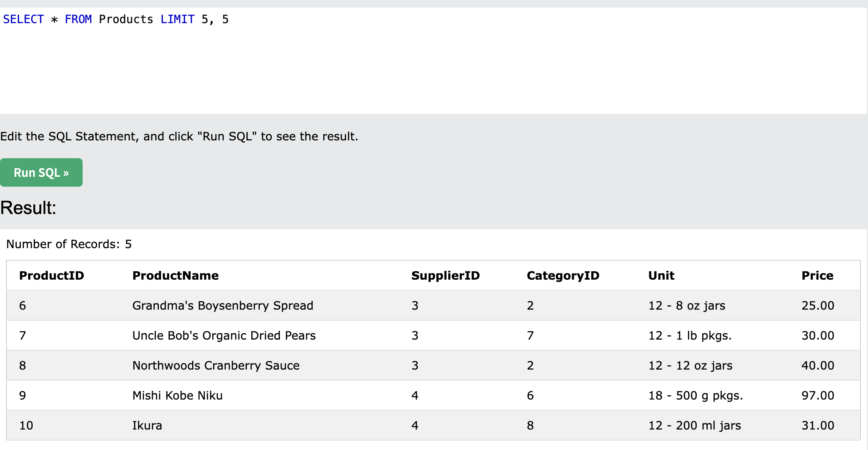Click the Price column header
This screenshot has height=450, width=868.
coord(817,275)
